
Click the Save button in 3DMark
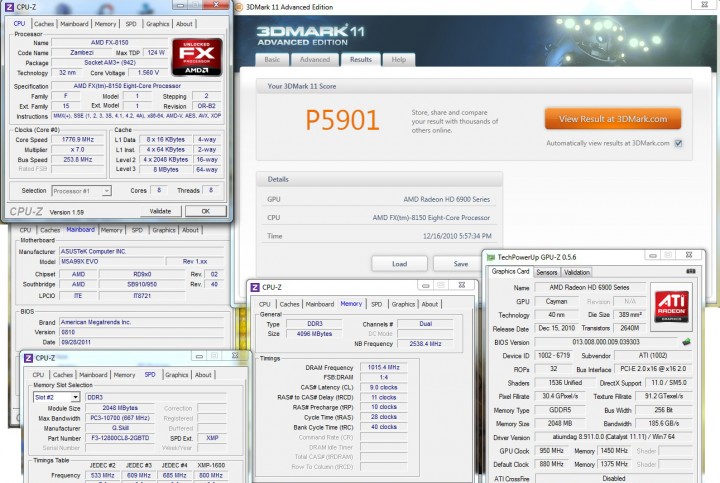tap(461, 264)
